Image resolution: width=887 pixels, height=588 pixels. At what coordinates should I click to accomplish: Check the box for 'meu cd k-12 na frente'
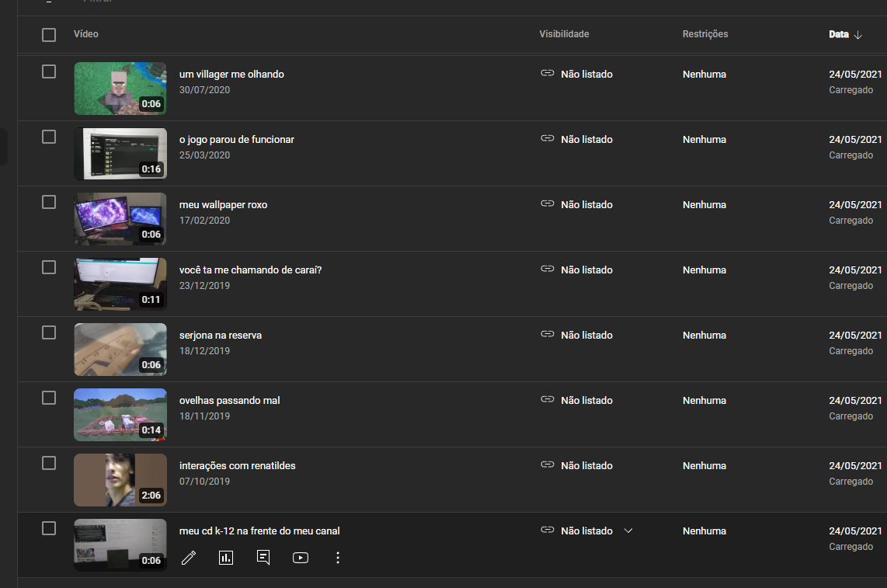pos(49,528)
